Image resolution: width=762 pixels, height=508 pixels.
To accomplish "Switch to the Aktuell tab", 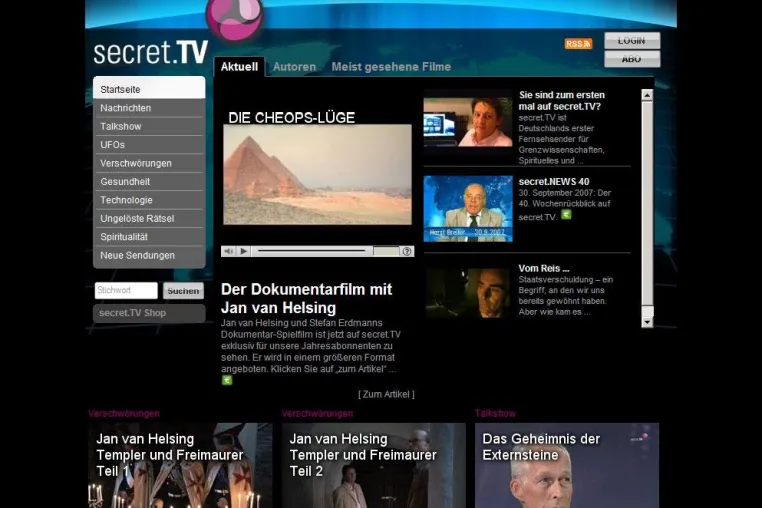I will click(239, 67).
